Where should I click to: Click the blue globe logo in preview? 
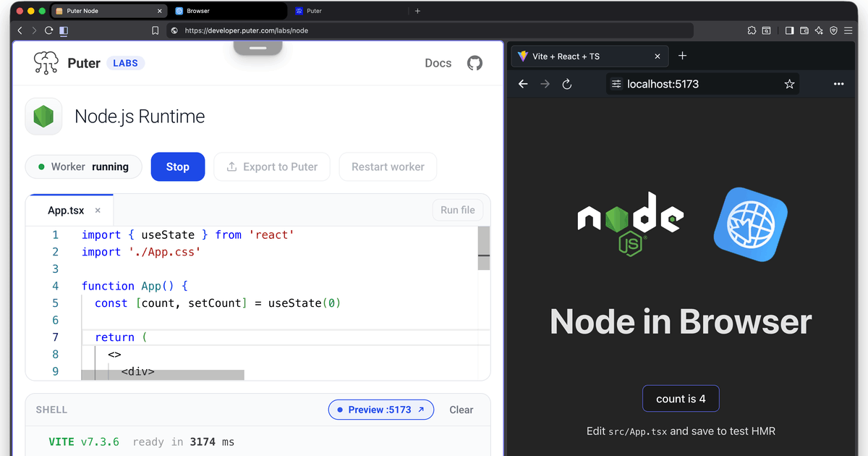click(750, 224)
